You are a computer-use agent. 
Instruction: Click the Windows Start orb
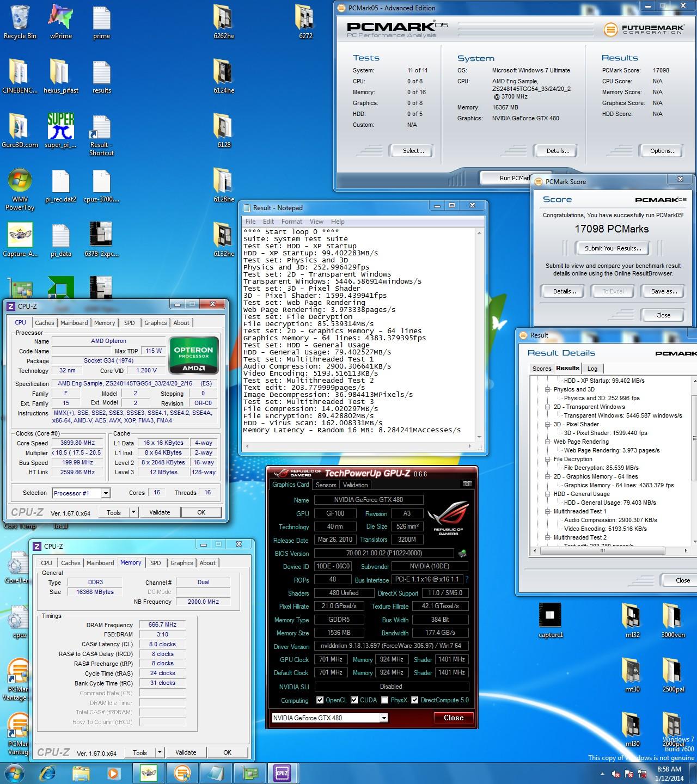[14, 773]
